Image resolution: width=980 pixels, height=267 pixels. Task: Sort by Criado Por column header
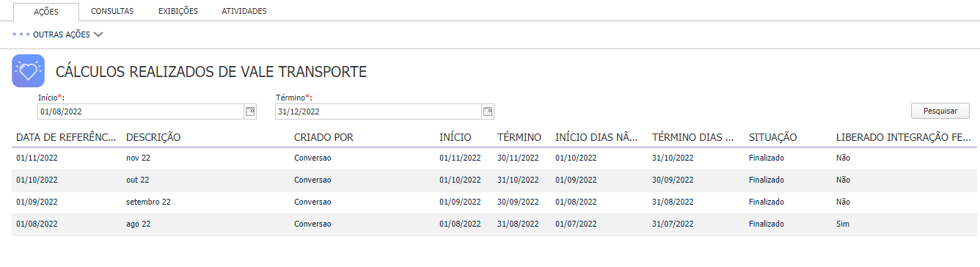click(x=323, y=137)
